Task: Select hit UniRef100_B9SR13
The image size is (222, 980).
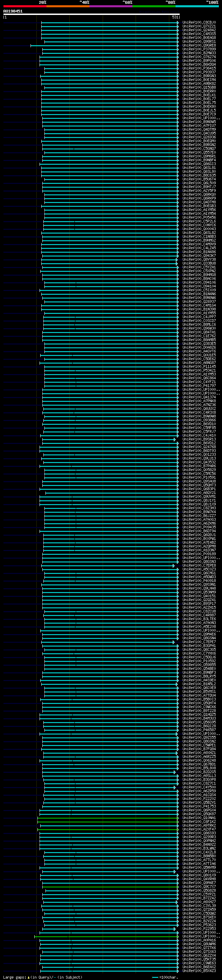Action: tap(199, 439)
